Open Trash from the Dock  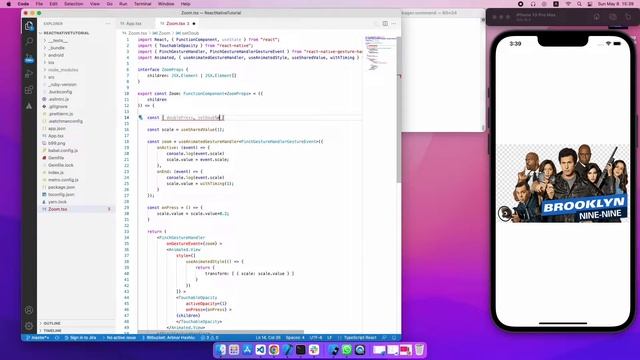click(419, 350)
